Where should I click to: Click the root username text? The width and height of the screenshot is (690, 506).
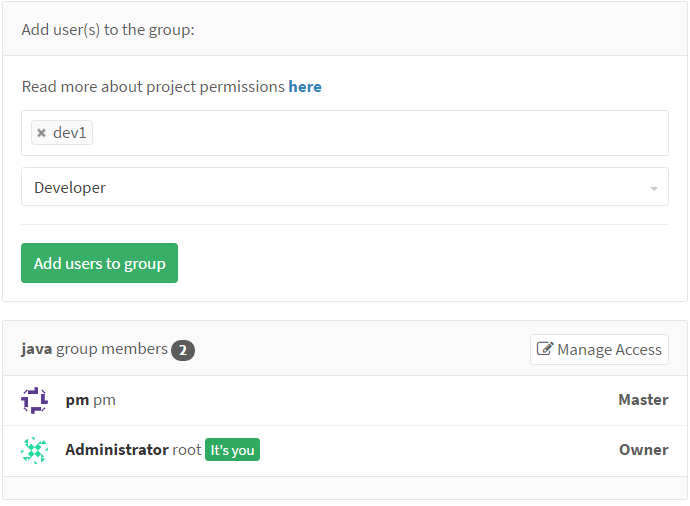pos(187,450)
